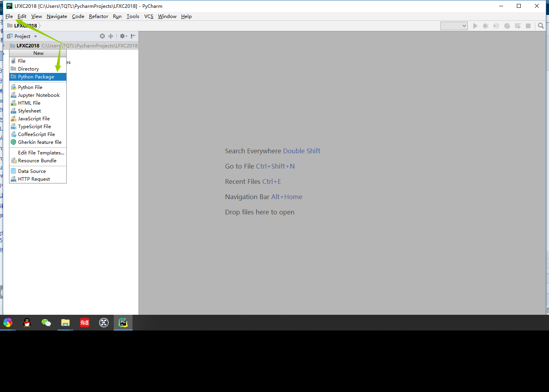Viewport: 549px width, 392px height.
Task: Open Youdao red icon in taskbar
Action: coord(85,323)
